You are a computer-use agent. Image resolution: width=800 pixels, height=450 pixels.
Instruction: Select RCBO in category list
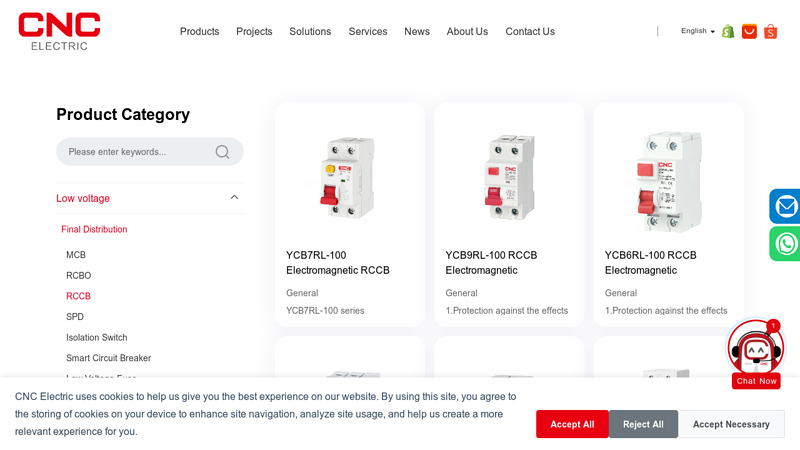click(79, 276)
